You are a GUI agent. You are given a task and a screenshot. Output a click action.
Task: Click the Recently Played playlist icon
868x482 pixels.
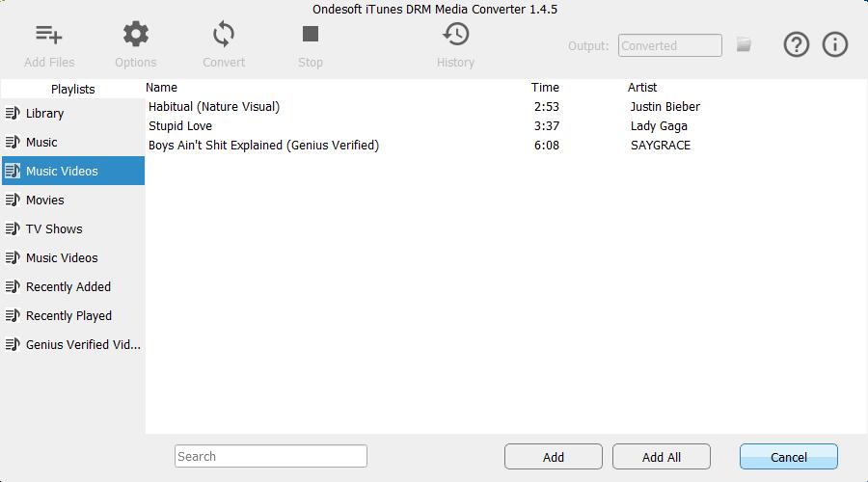pos(13,315)
